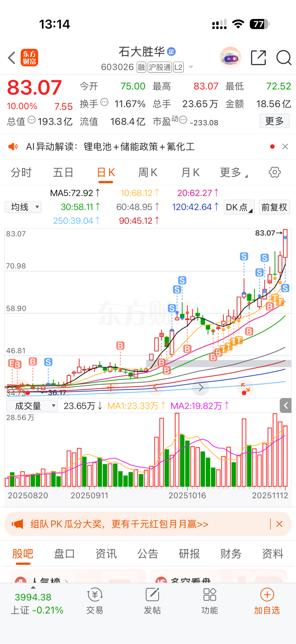
Task: Tap the L2 level tag
Action: point(178,67)
